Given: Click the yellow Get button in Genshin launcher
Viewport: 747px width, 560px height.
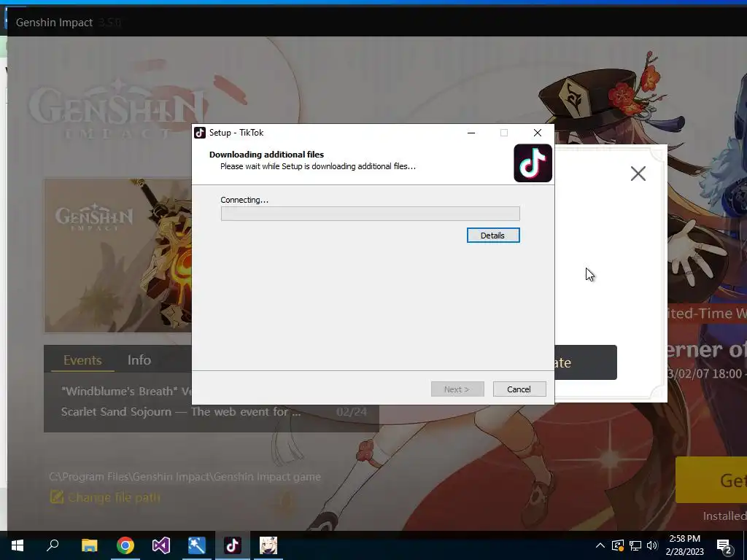Looking at the screenshot, I should tap(711, 480).
